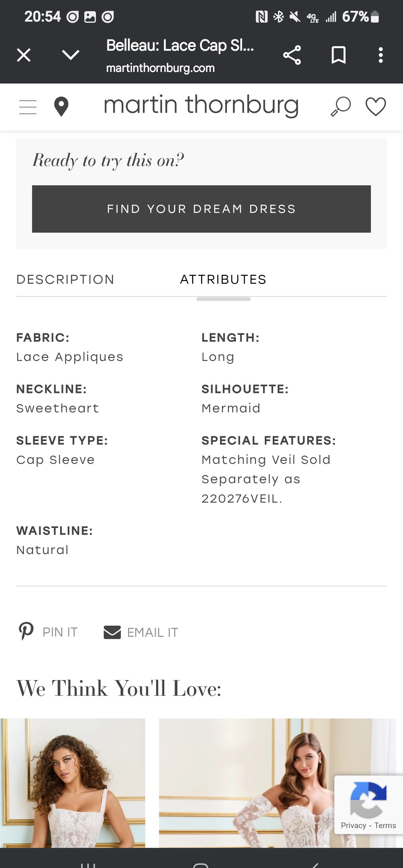Tap the martinthornburg.com address text

(x=160, y=68)
